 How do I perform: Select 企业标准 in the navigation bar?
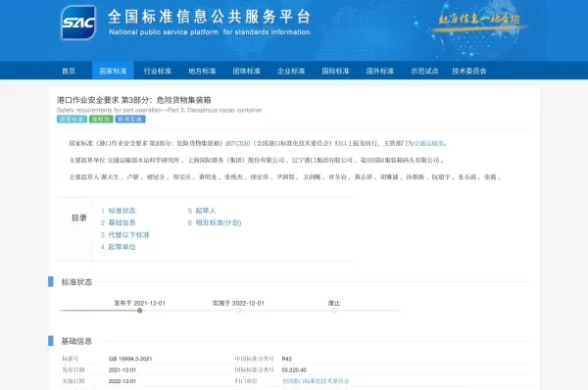[x=291, y=71]
